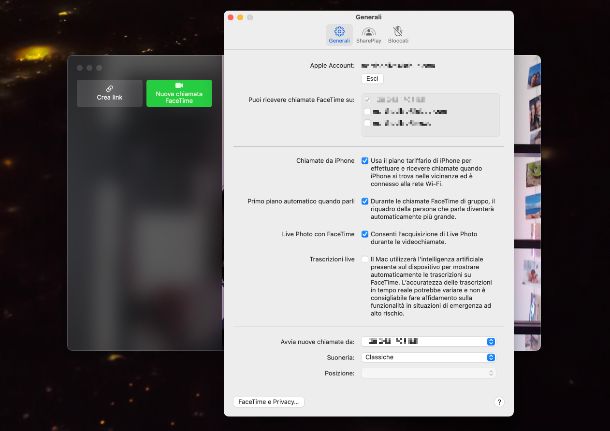The height and width of the screenshot is (431, 610).
Task: Open the Suoneria dropdown showing Classiche
Action: [429, 357]
